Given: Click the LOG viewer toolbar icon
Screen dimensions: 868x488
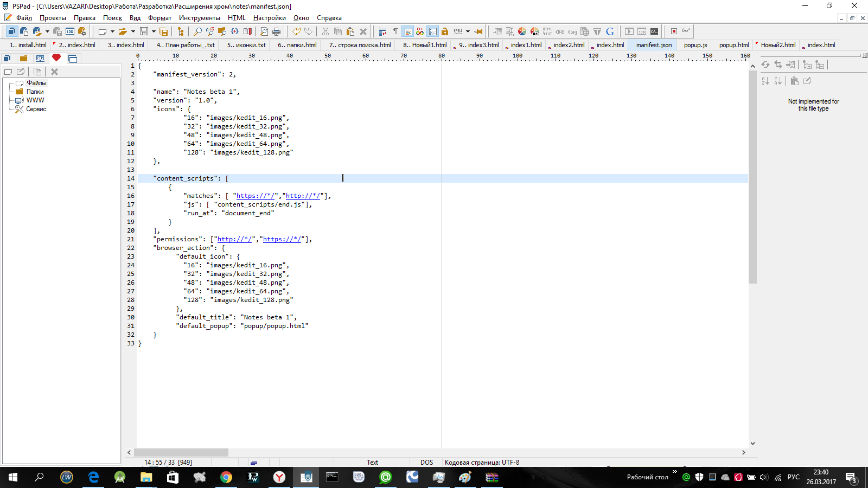Looking at the screenshot, I should pos(70,31).
